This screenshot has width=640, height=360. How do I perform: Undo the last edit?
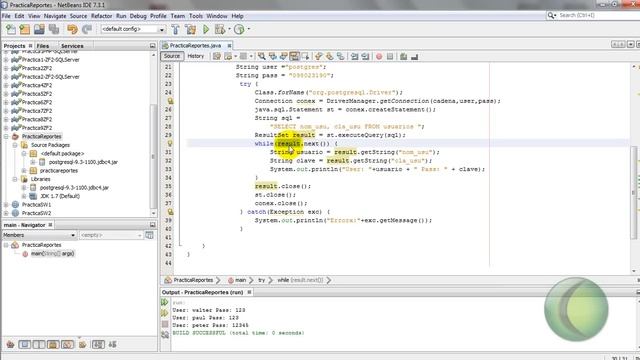pyautogui.click(x=72, y=29)
